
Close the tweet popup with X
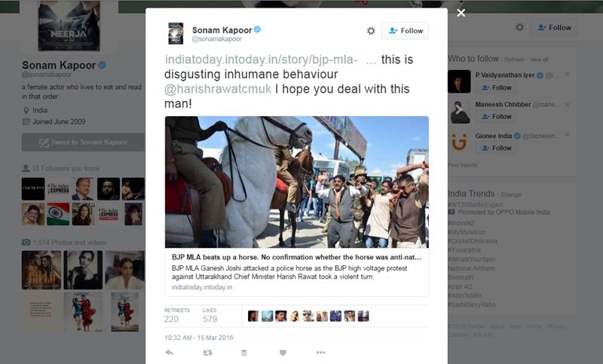coord(461,13)
